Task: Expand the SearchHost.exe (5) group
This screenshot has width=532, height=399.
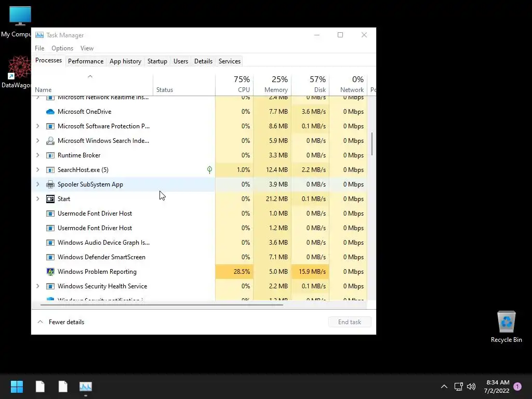Action: click(37, 170)
